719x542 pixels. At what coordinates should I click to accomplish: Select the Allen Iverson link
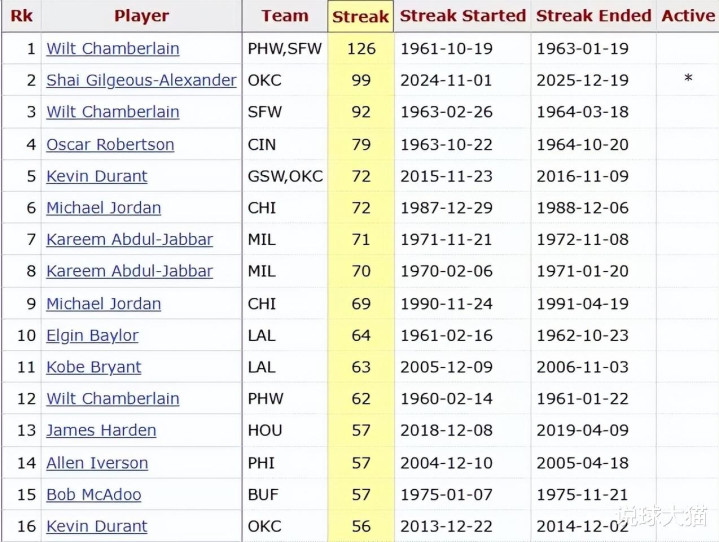[97, 462]
